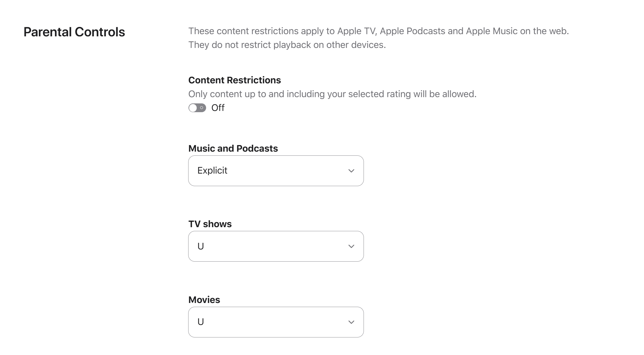This screenshot has height=355, width=644.
Task: Click the 'They do not restrict playback' line
Action: pos(287,45)
